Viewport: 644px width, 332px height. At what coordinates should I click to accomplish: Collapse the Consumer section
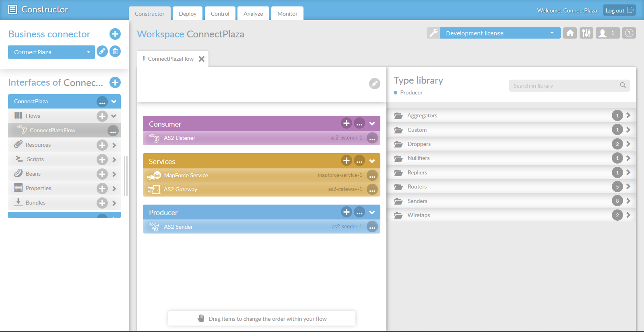click(x=372, y=123)
